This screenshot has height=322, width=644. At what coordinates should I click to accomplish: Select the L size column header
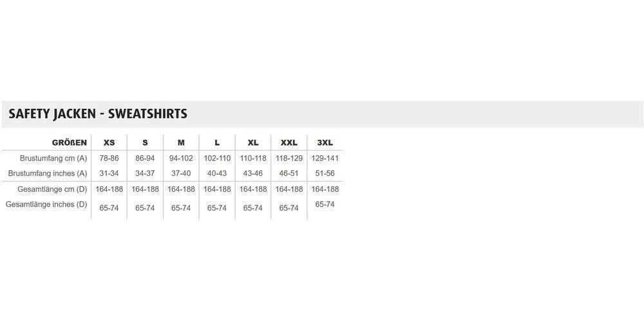[217, 143]
